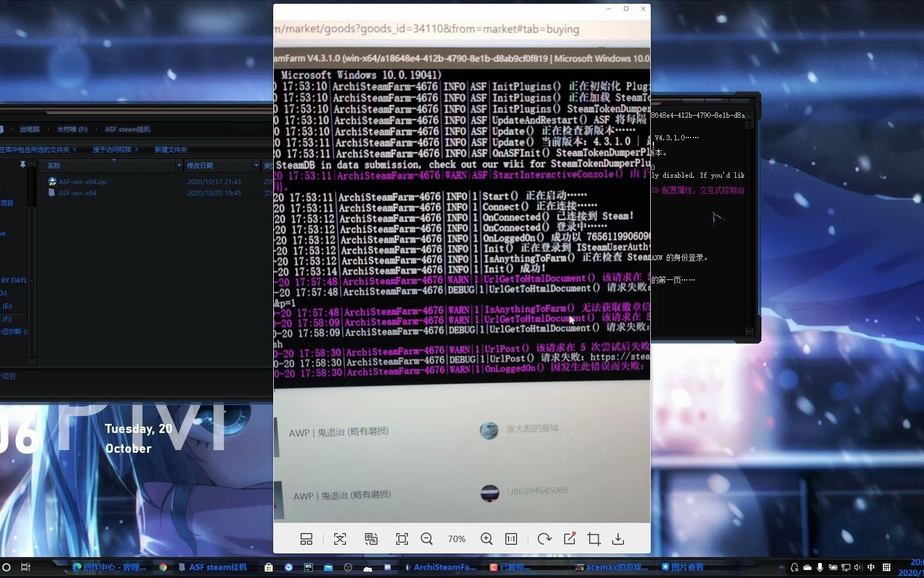Screen dimensions: 924x578
Task: Open the crop tool
Action: coord(593,539)
